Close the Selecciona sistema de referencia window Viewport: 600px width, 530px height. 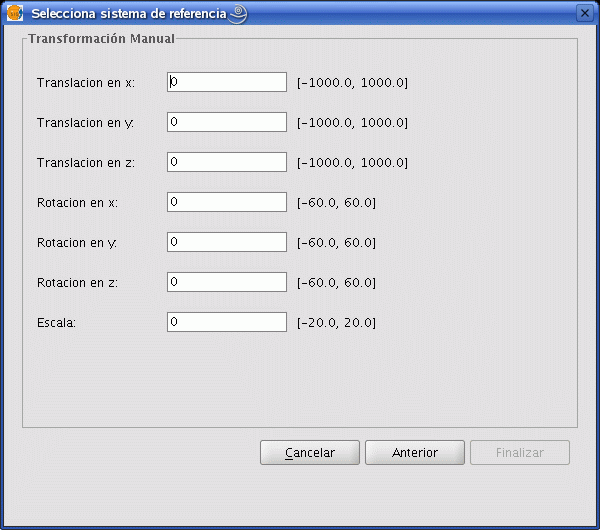point(585,13)
